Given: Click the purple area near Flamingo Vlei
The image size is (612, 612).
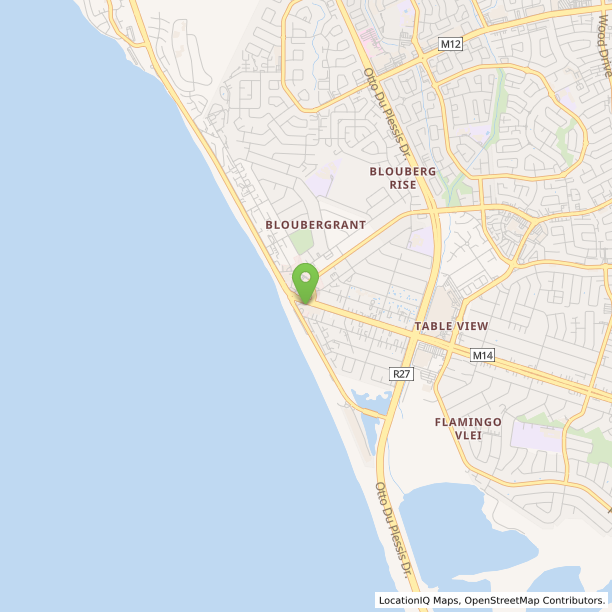Looking at the screenshot, I should (x=537, y=436).
